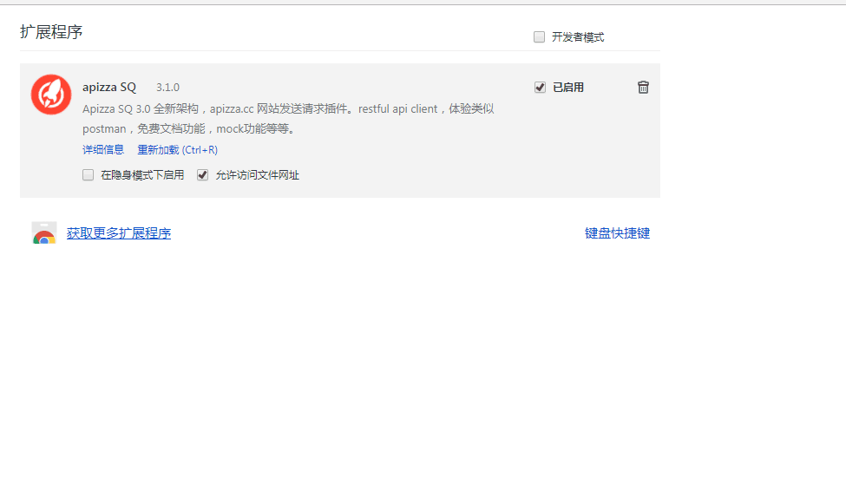Screen dimensions: 846x504
Task: Enable 开发者模式 checkbox
Action: click(539, 36)
